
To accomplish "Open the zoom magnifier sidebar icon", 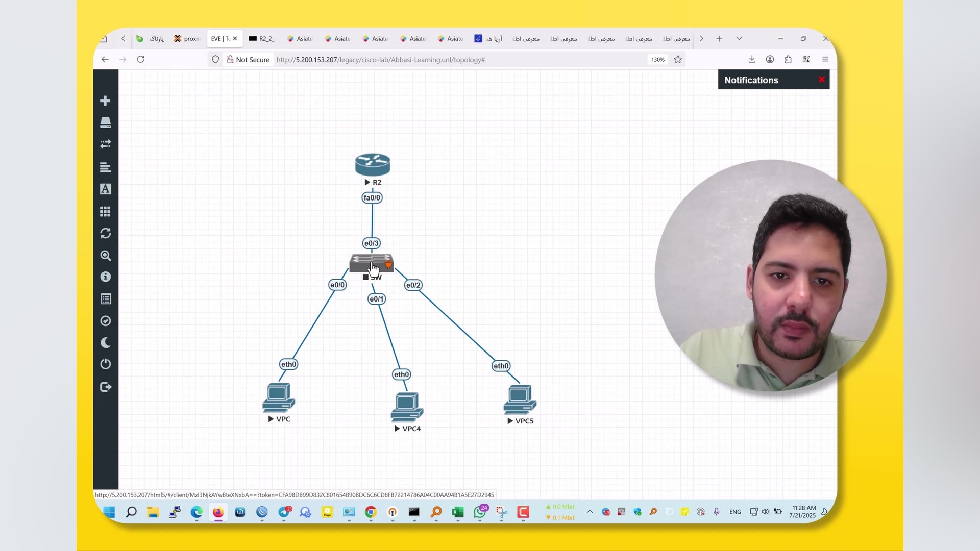I will 105,256.
